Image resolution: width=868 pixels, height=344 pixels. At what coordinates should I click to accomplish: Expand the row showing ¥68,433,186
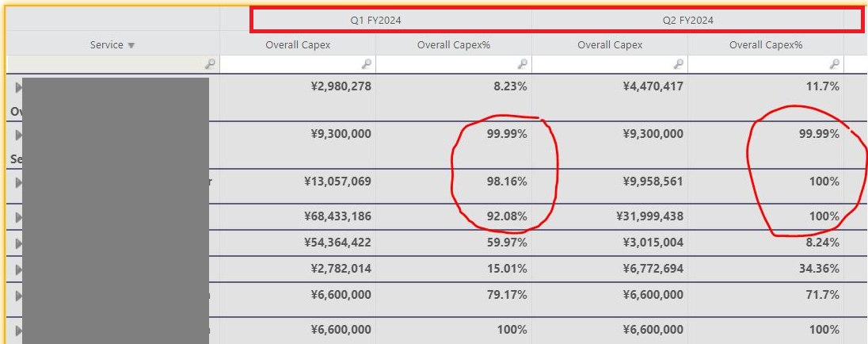tap(18, 216)
